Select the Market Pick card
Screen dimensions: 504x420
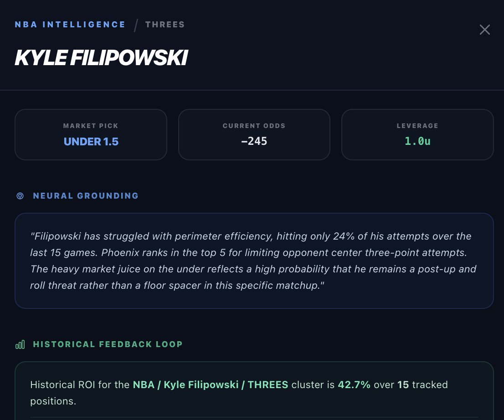point(91,134)
